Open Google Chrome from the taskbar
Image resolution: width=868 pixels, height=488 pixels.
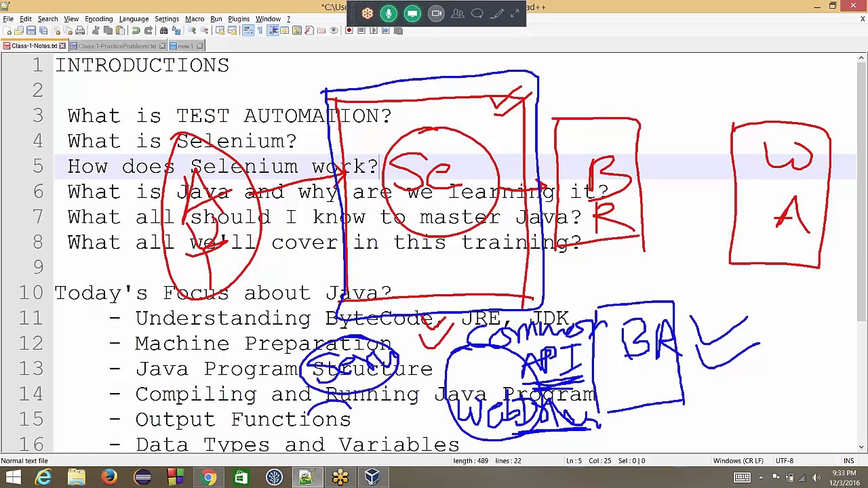click(208, 478)
